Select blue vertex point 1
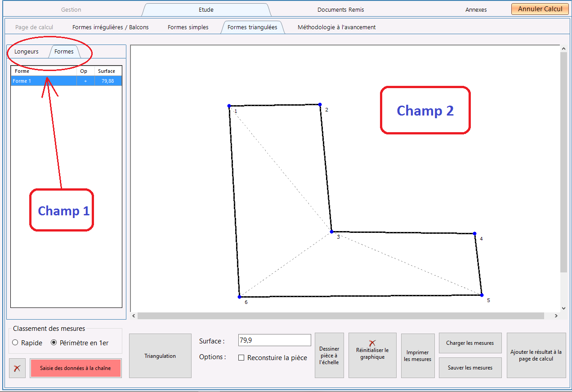The image size is (572, 392). (229, 106)
